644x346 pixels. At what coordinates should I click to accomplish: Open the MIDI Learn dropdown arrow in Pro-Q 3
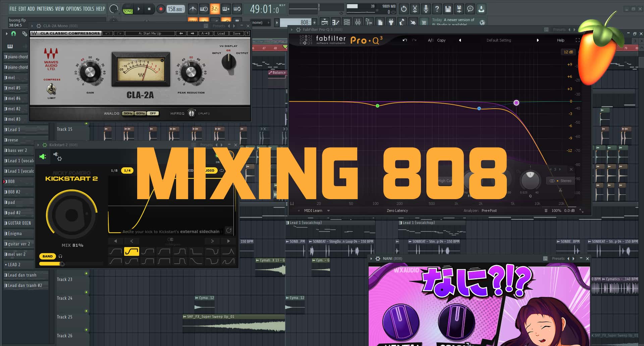pos(328,211)
